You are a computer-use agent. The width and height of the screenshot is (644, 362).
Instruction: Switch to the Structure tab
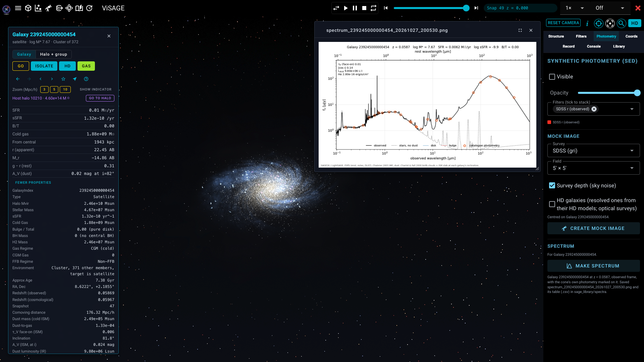point(556,37)
